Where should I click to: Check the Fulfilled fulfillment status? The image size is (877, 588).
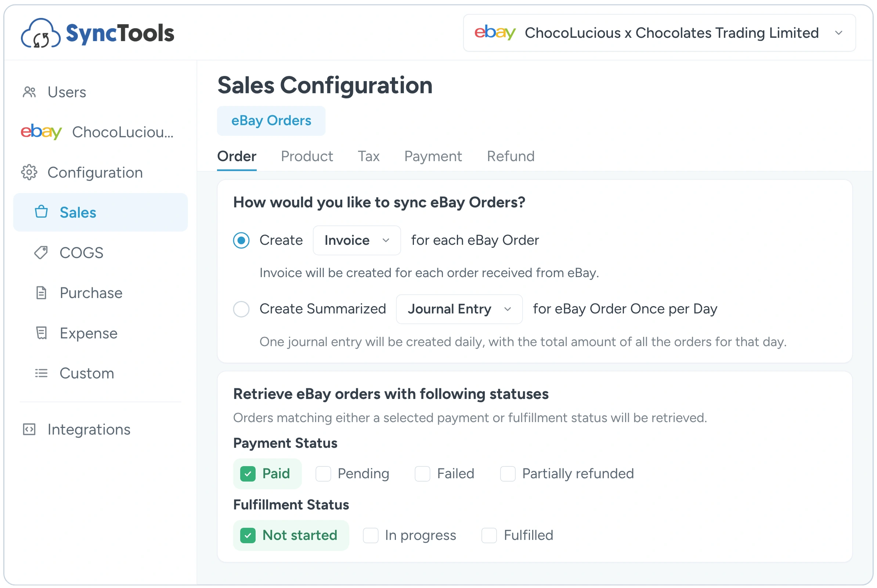point(489,535)
